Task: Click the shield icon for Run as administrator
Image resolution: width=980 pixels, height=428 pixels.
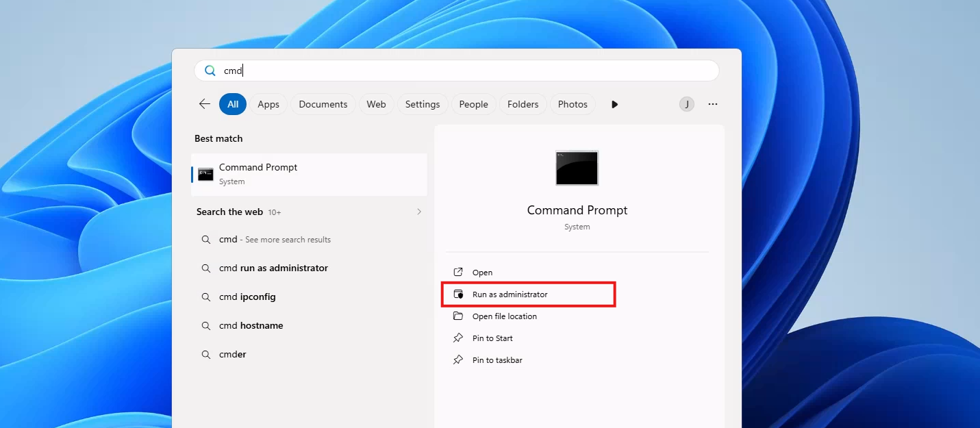Action: (458, 294)
